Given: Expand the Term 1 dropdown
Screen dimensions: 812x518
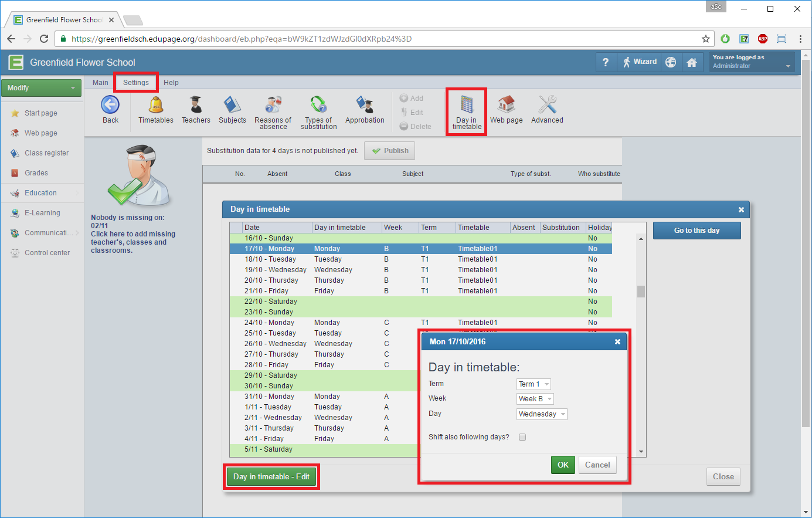Looking at the screenshot, I should click(x=534, y=384).
